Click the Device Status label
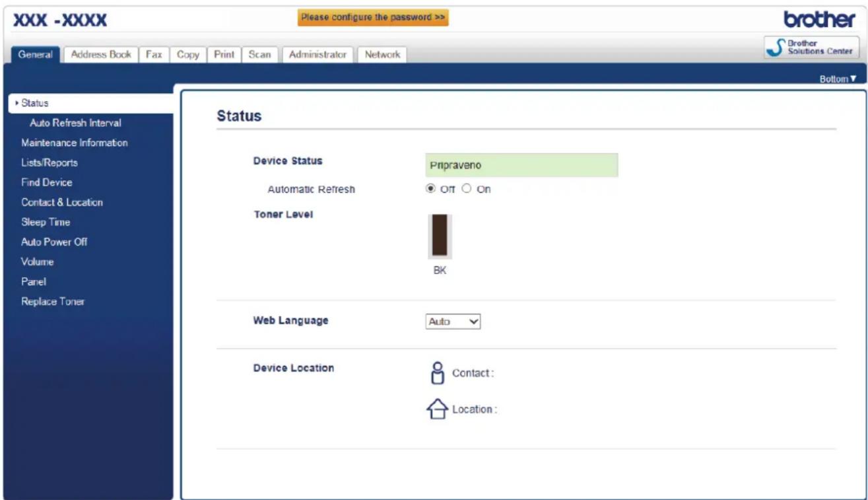This screenshot has height=500, width=868. click(x=288, y=161)
